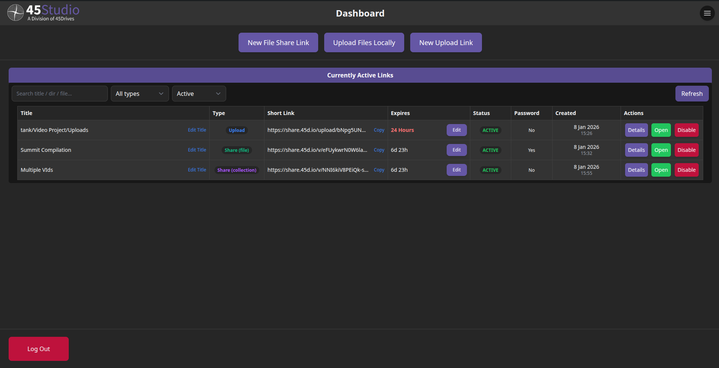Click the Share (collection) type badge

[237, 170]
